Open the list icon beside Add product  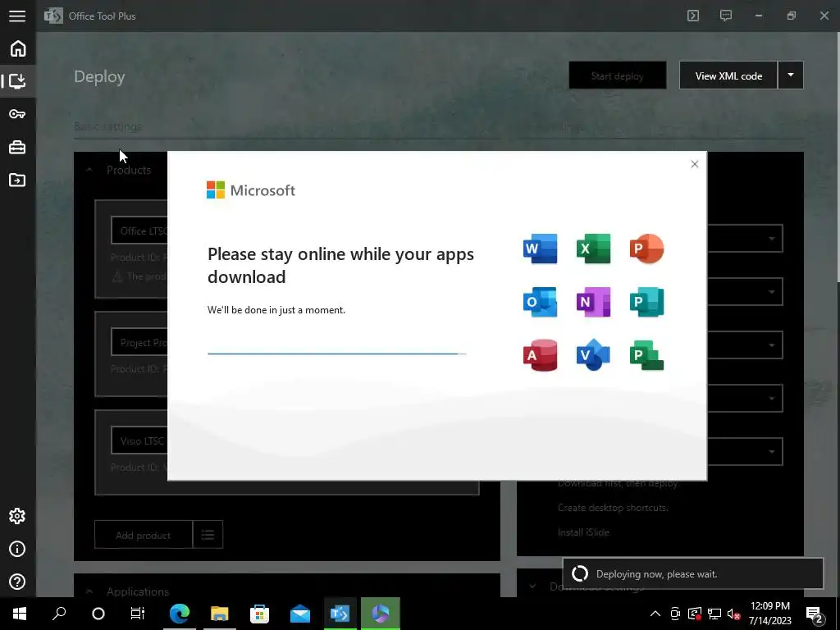click(x=208, y=535)
